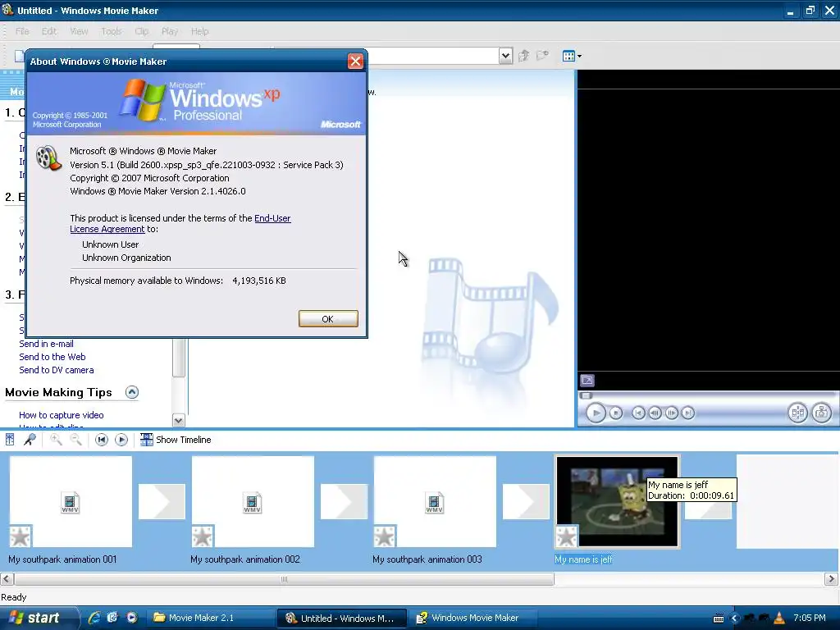This screenshot has width=840, height=630.
Task: Select clip My southpark animation 002 thumbnail
Action: click(253, 501)
